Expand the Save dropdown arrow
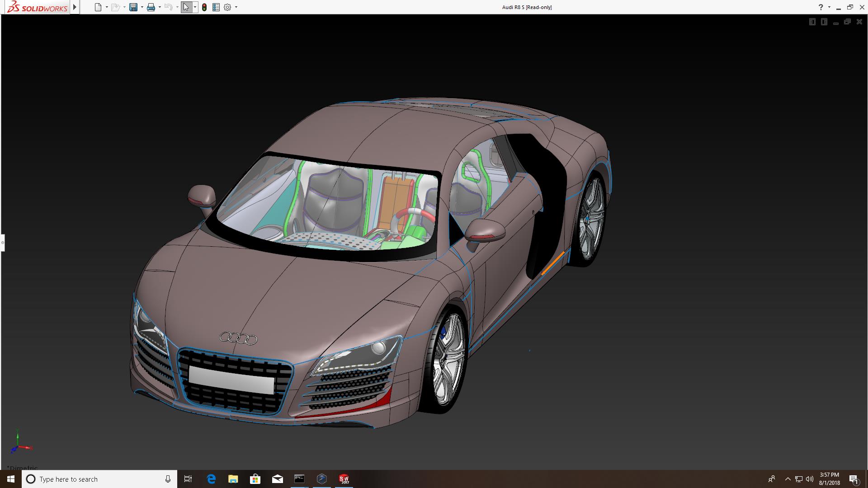The width and height of the screenshot is (868, 488). pyautogui.click(x=142, y=7)
